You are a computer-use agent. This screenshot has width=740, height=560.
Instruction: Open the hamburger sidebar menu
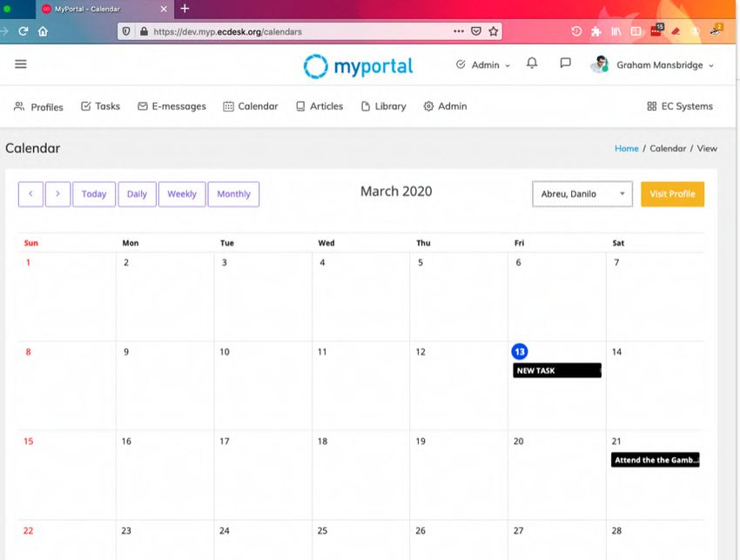[21, 64]
